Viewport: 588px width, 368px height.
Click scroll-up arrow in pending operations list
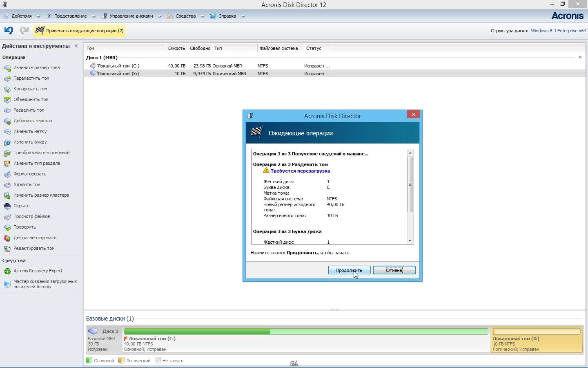410,153
